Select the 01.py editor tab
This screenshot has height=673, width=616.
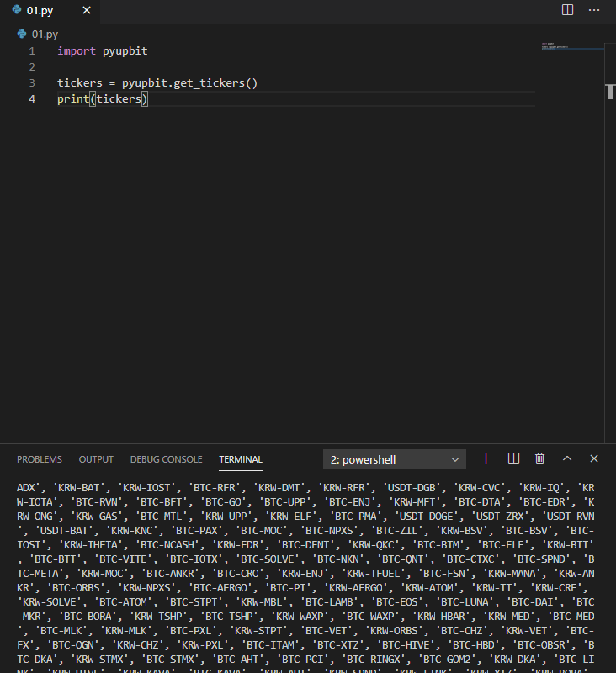50,11
